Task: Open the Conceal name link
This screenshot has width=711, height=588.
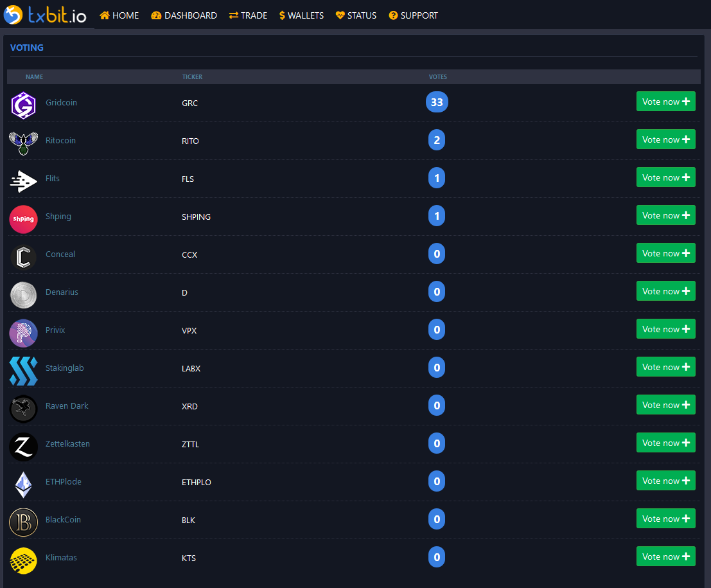Action: click(x=60, y=254)
